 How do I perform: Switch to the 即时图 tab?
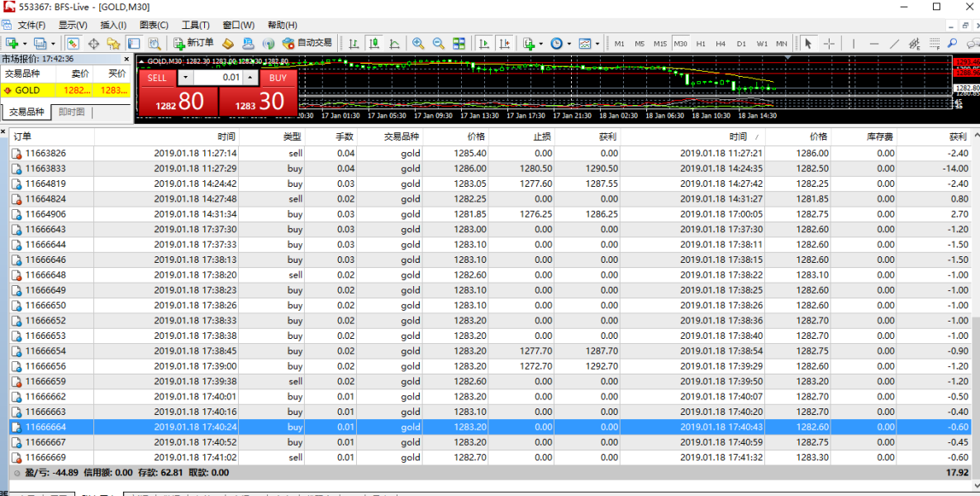coord(71,112)
